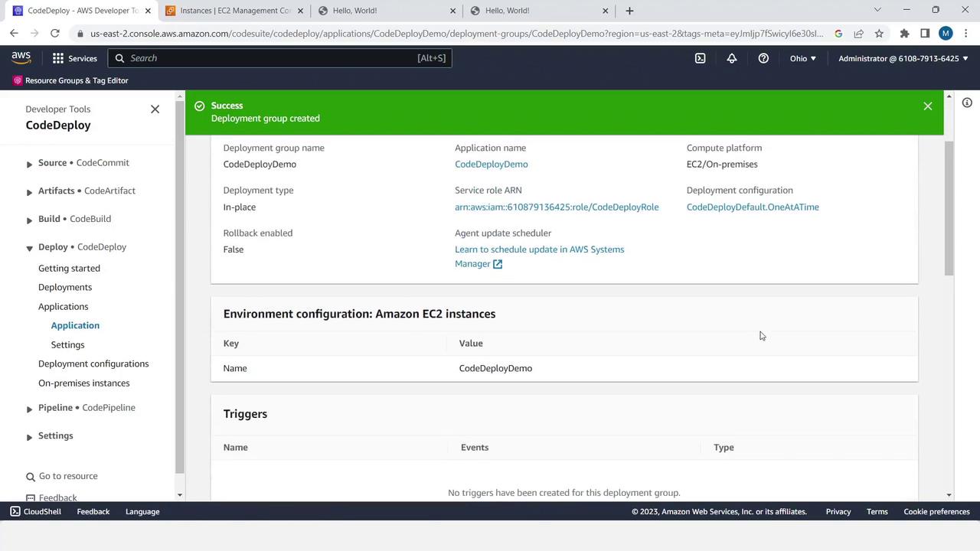Expand the Source CodeCommit section

pos(29,164)
